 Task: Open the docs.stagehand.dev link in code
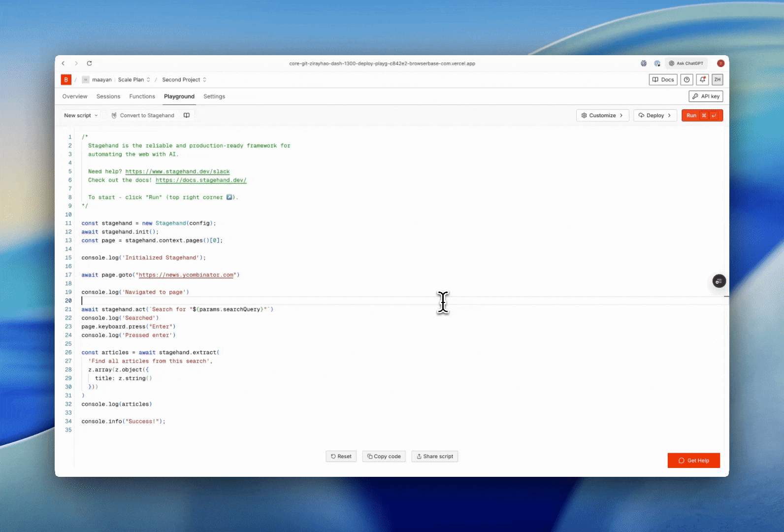201,180
